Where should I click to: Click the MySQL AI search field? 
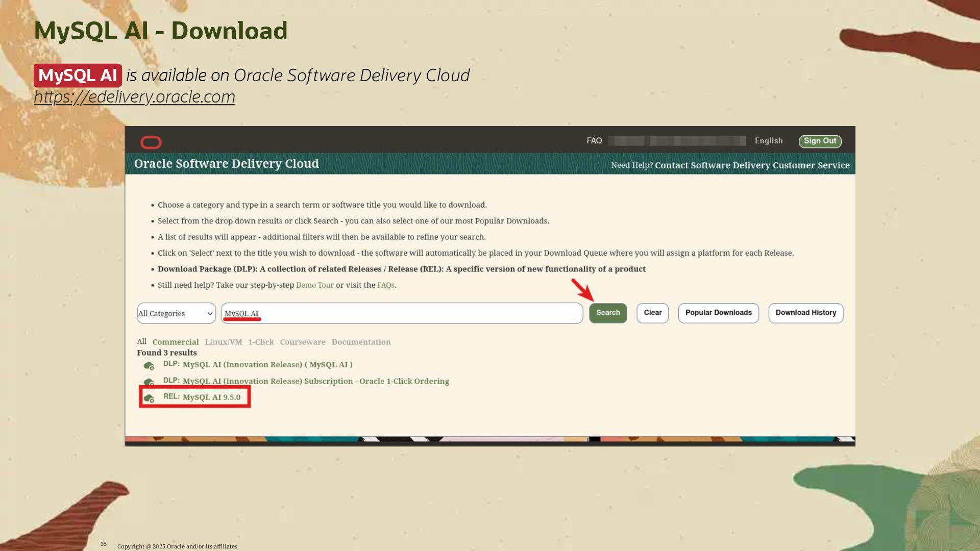401,313
